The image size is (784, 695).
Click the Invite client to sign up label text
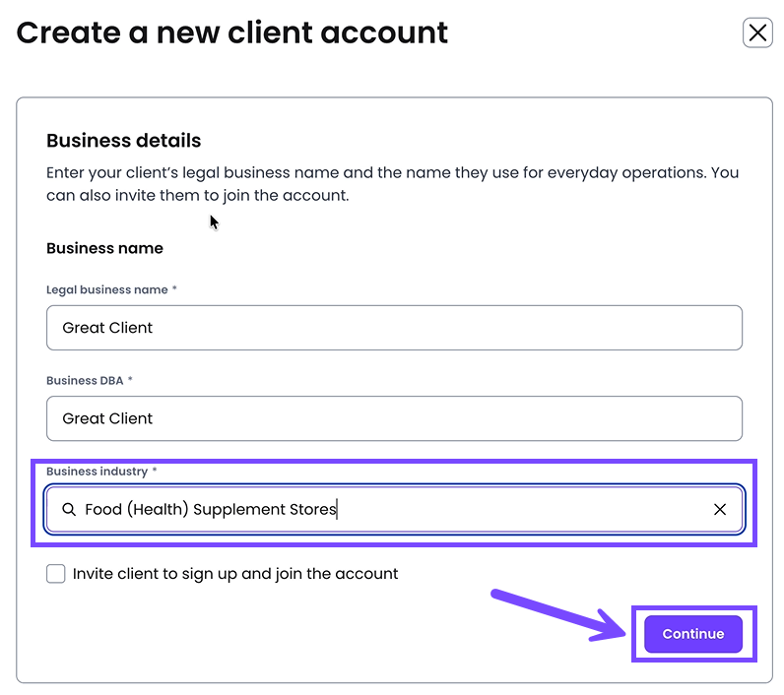(x=235, y=574)
